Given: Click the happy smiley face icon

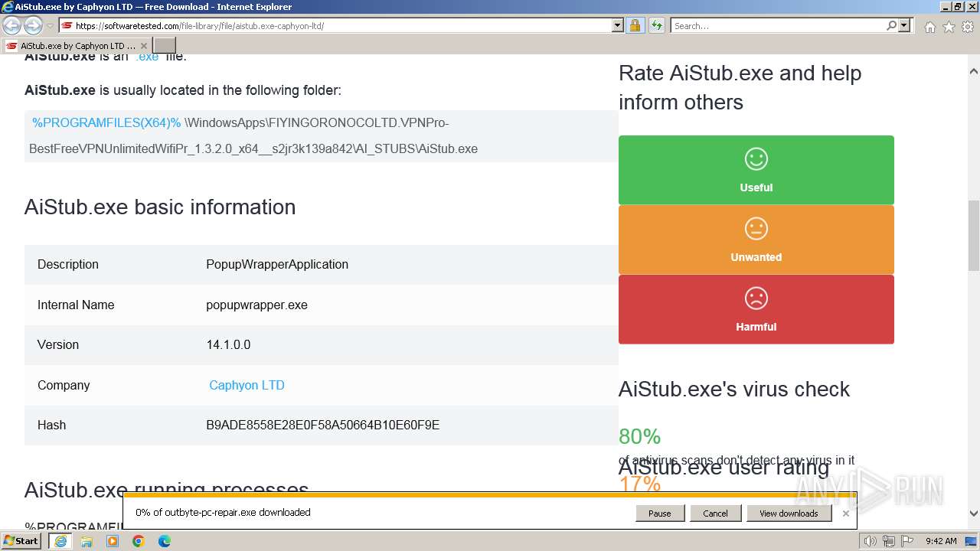Looking at the screenshot, I should [756, 158].
